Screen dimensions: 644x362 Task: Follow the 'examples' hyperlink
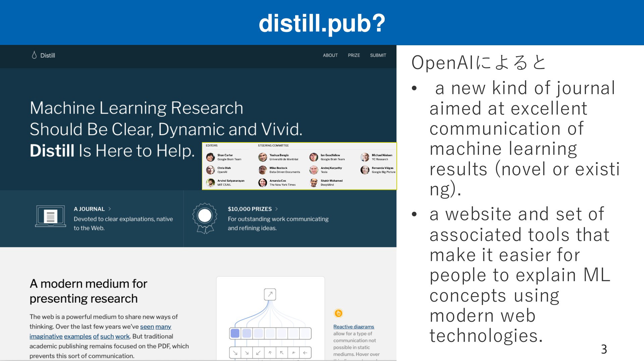[x=78, y=337]
